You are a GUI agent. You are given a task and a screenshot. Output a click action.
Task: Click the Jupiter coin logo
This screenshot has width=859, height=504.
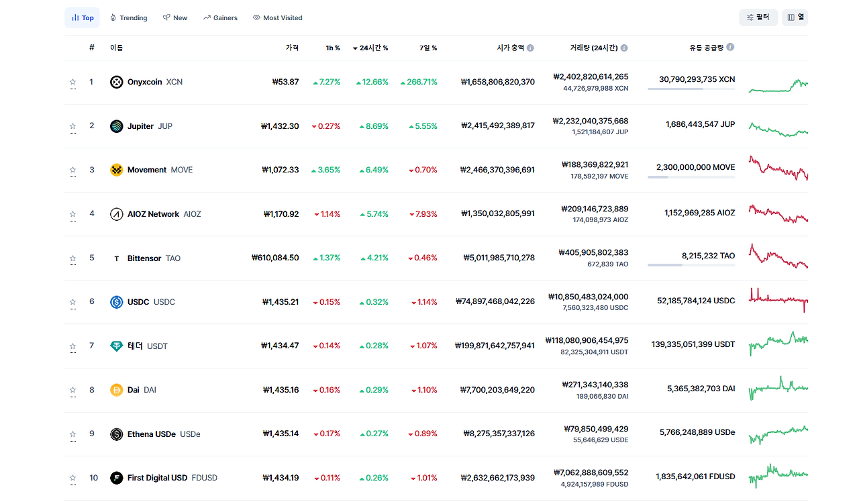click(117, 126)
